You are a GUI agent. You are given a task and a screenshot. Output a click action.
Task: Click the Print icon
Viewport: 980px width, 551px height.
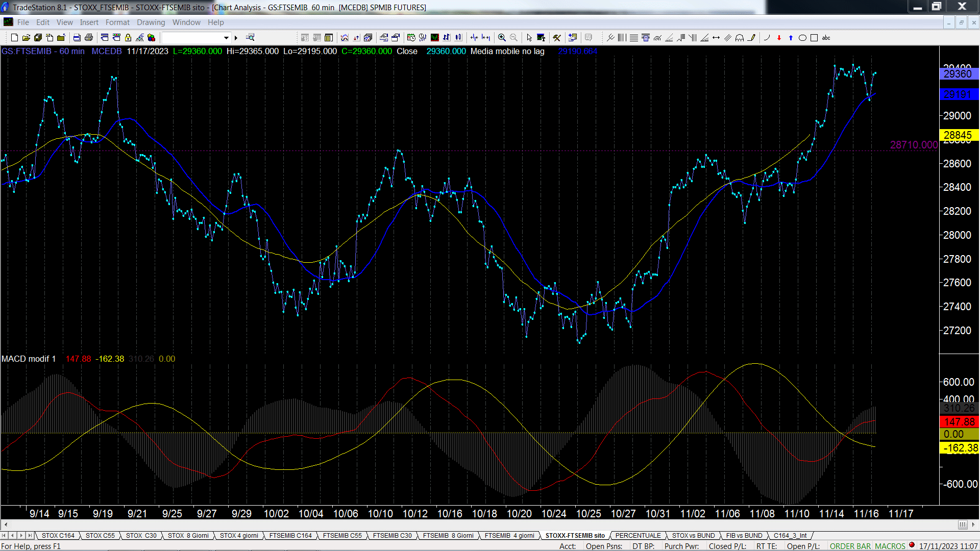click(89, 37)
